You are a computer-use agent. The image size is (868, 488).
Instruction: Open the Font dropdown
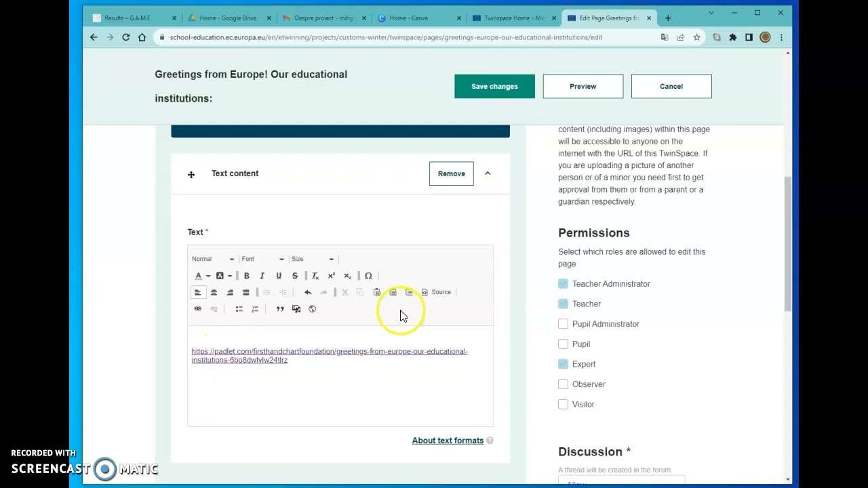point(262,259)
